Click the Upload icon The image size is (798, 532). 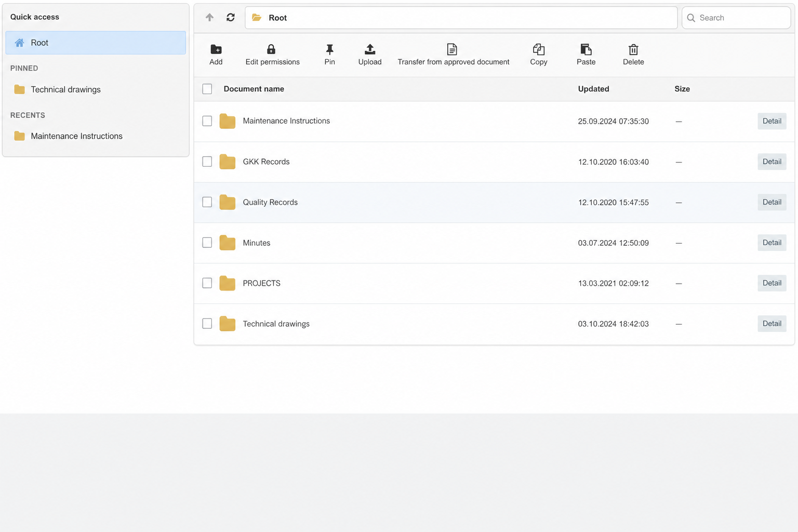(x=370, y=49)
